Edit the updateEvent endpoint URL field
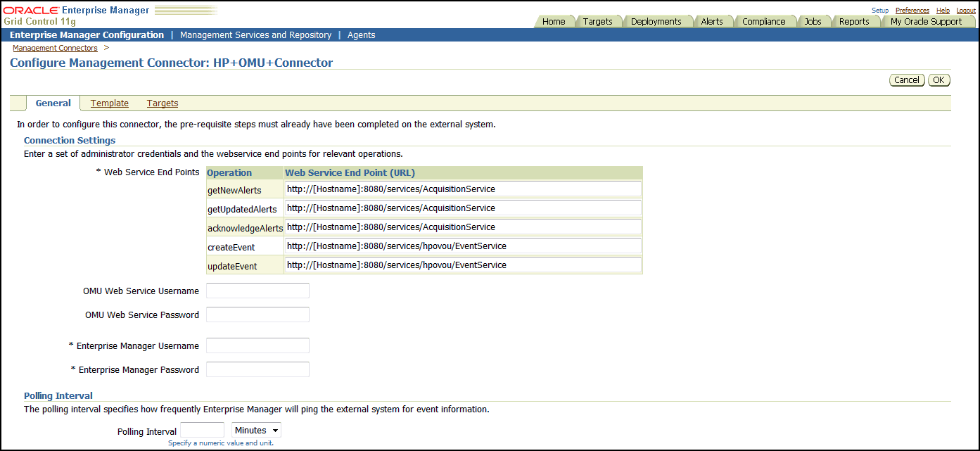This screenshot has width=980, height=451. pyautogui.click(x=463, y=265)
